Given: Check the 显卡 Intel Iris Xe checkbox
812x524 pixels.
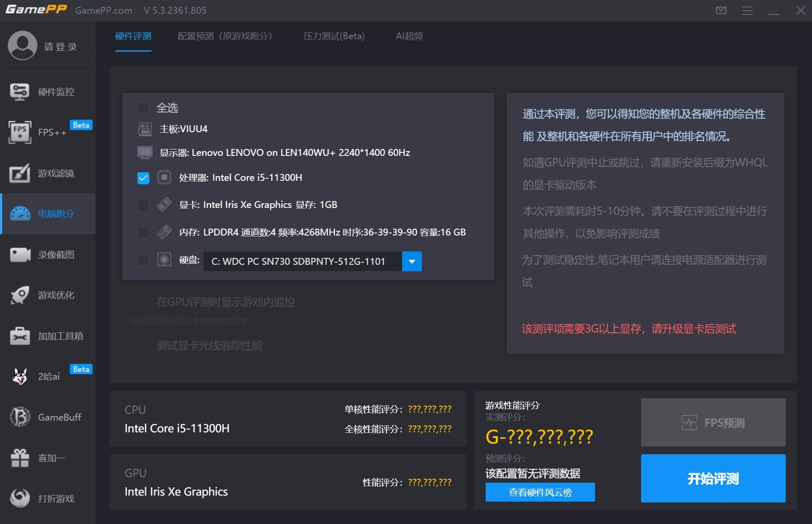Looking at the screenshot, I should click(x=143, y=205).
